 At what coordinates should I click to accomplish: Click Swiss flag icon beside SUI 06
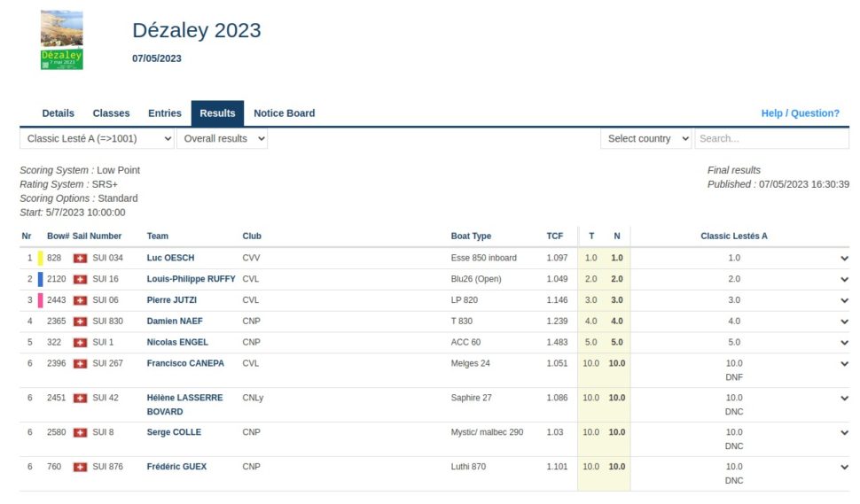pyautogui.click(x=81, y=300)
